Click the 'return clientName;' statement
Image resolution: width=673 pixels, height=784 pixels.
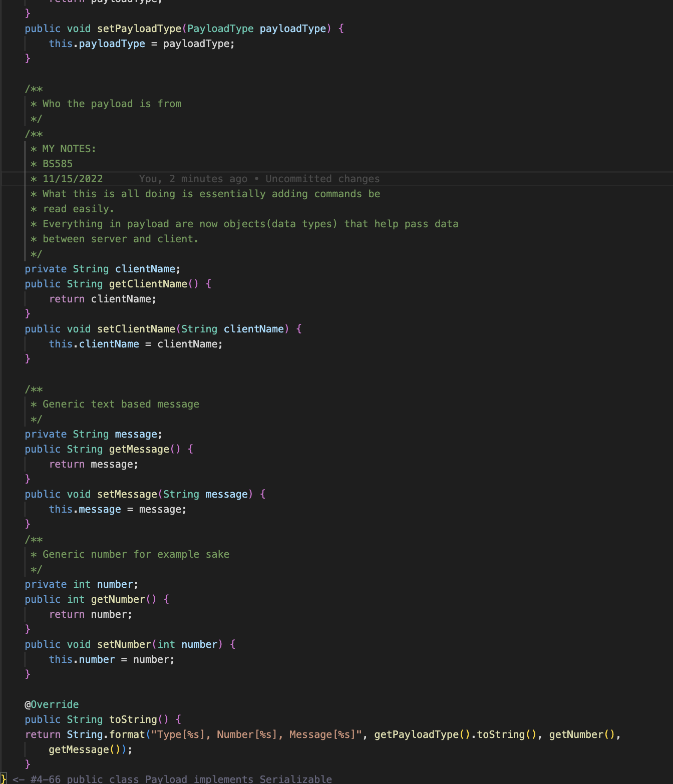pos(103,299)
